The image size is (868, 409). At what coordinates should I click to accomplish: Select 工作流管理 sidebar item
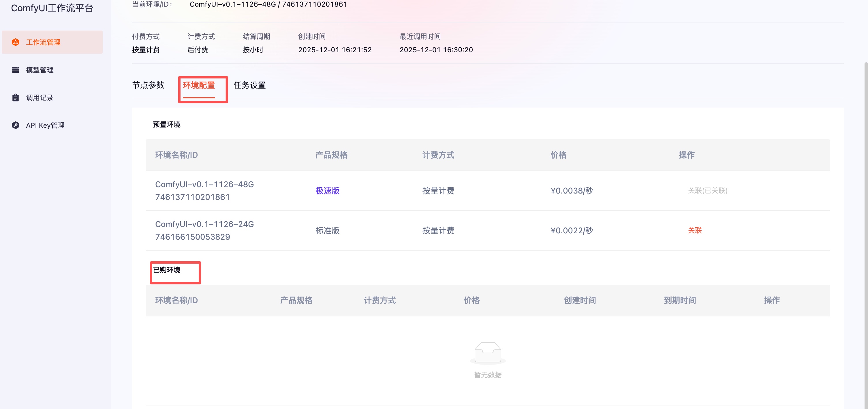click(43, 42)
